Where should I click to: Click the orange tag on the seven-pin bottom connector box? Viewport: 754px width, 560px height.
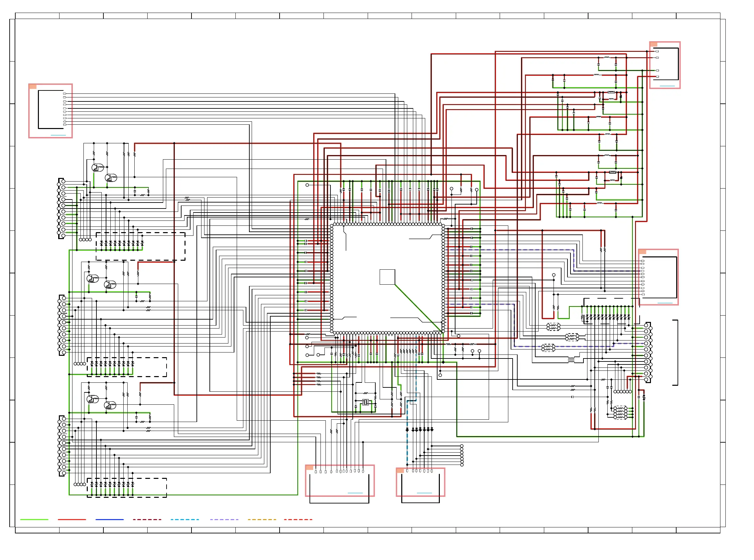coord(400,471)
